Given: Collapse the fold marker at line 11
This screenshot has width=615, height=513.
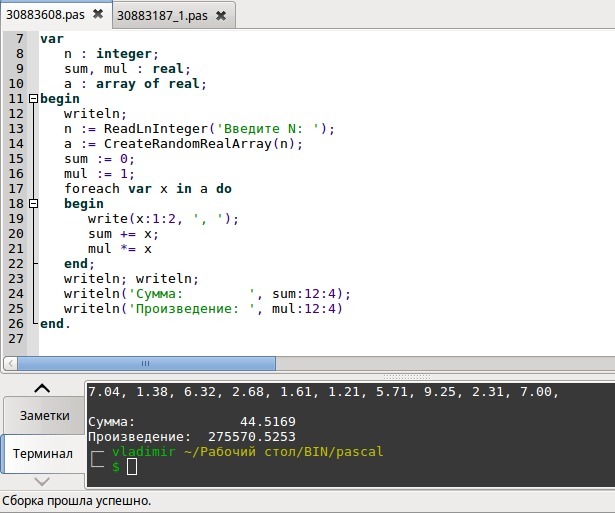Looking at the screenshot, I should 34,98.
